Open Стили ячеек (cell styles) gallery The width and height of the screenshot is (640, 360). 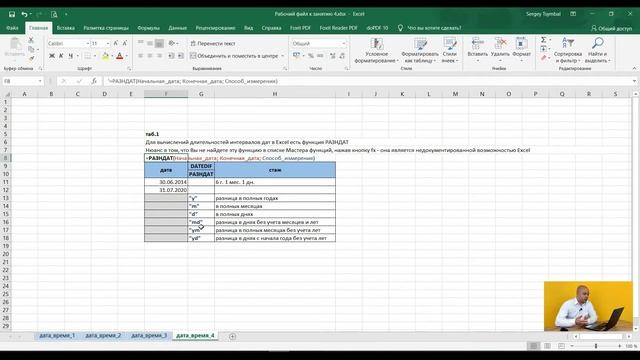point(450,51)
